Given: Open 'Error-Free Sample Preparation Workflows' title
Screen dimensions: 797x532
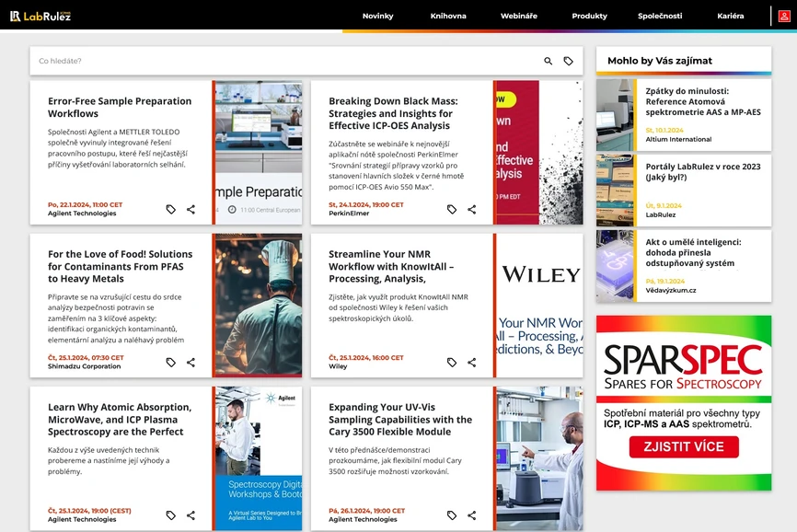Looking at the screenshot, I should point(120,107).
